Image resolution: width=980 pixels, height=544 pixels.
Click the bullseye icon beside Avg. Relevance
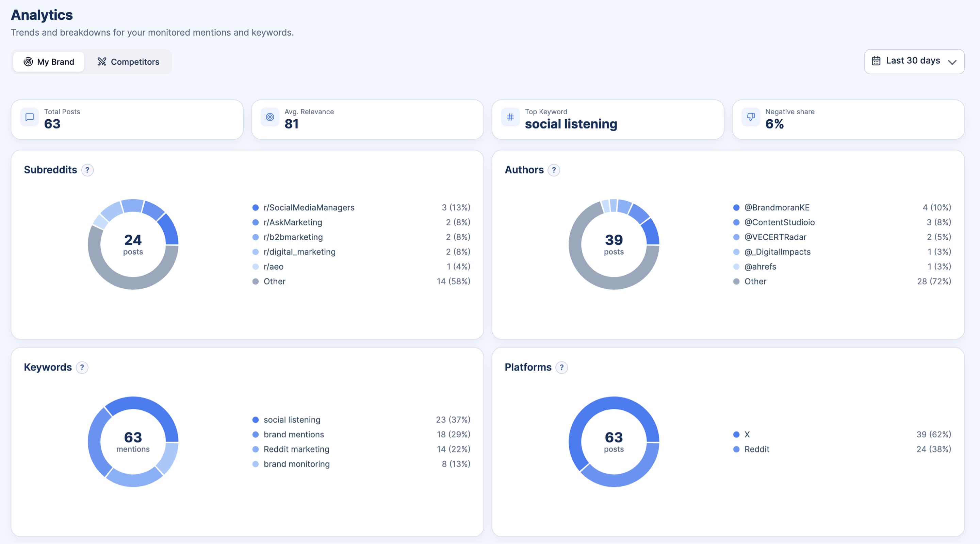point(270,117)
